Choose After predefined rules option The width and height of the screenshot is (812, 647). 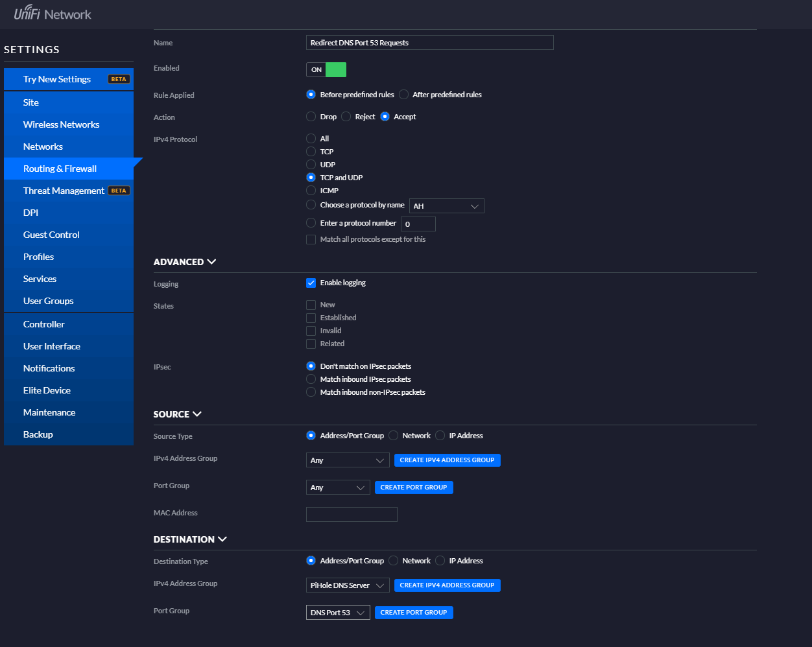404,95
